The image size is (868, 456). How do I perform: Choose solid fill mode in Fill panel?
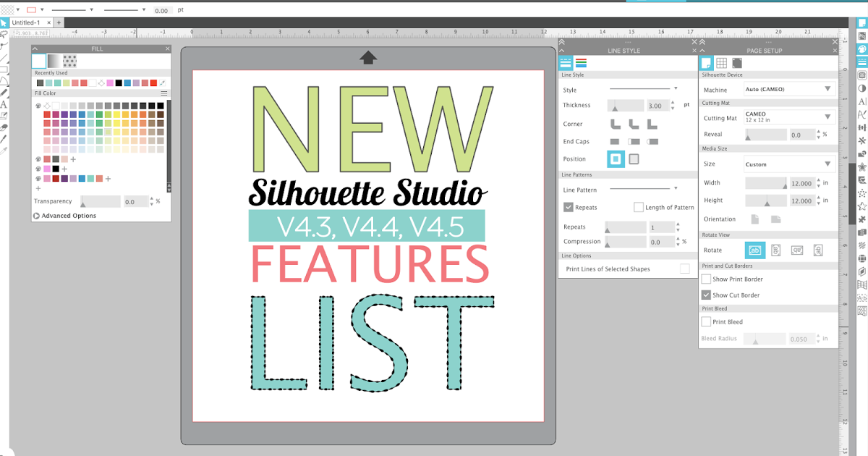tap(39, 61)
